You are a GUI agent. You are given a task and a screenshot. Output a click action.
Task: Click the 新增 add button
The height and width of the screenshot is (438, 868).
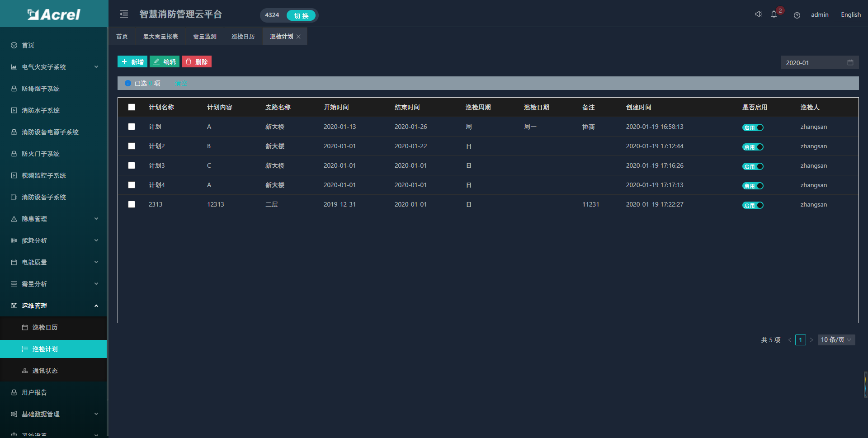(x=132, y=62)
